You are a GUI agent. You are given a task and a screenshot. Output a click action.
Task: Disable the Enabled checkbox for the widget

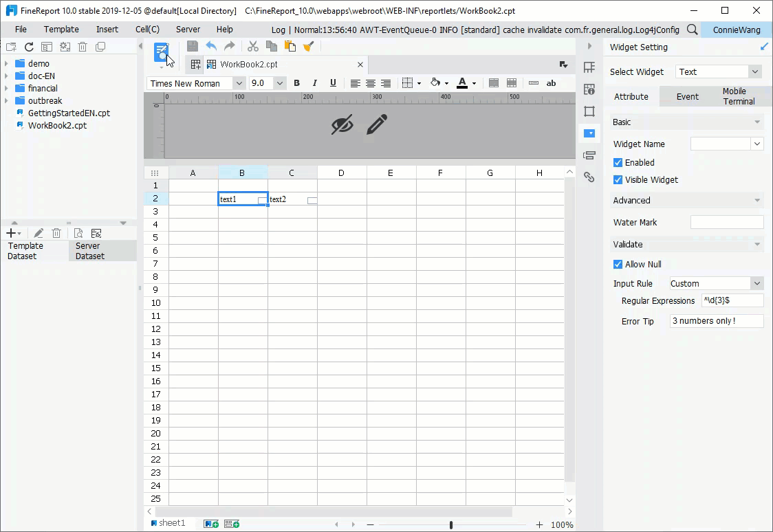(618, 162)
